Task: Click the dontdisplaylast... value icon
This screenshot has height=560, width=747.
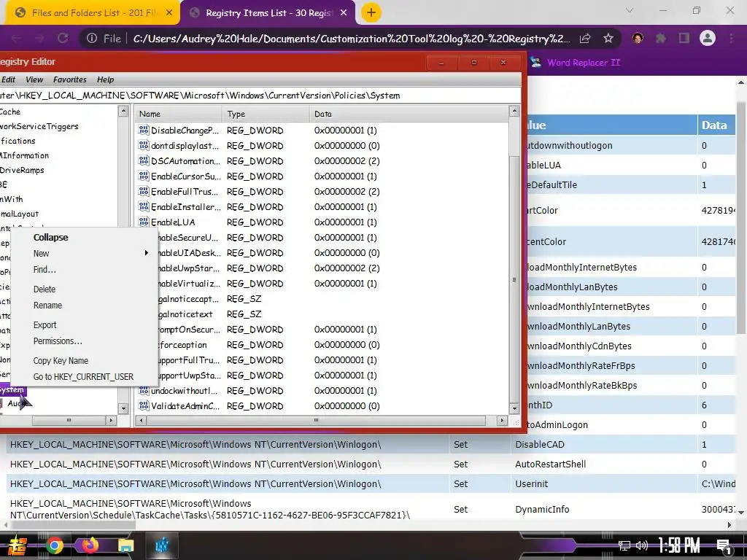Action: point(144,145)
